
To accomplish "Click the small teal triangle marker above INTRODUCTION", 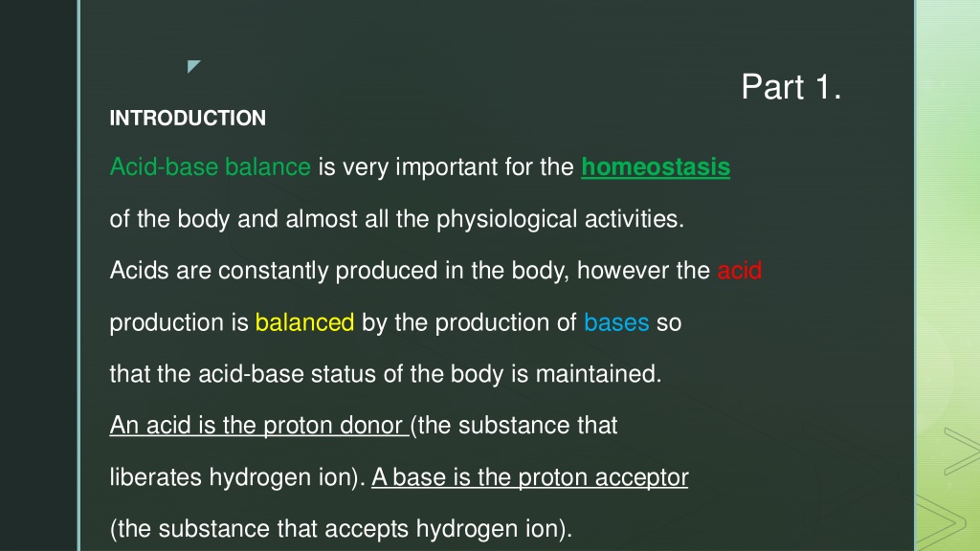I will pos(193,66).
